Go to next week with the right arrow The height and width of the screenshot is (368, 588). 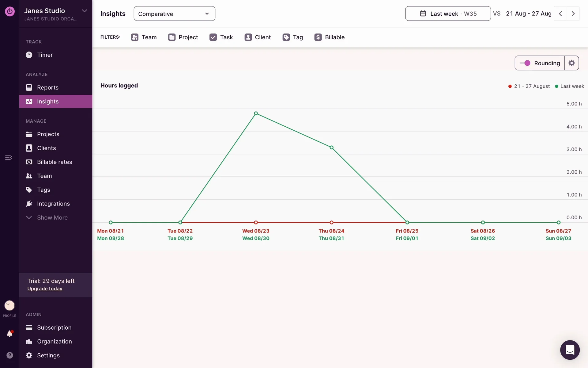pos(573,13)
